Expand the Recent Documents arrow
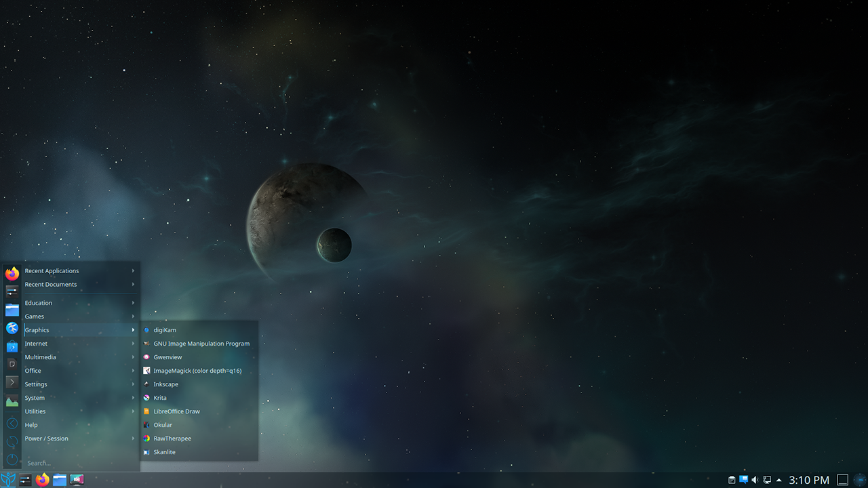 click(x=133, y=285)
